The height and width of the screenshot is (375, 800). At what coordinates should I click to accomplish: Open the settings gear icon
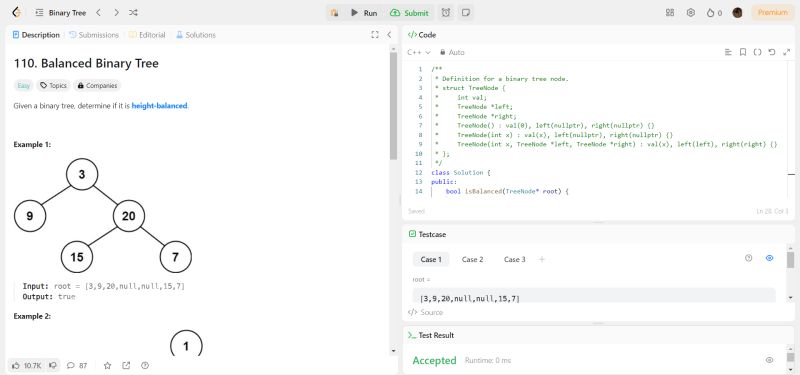tap(691, 13)
